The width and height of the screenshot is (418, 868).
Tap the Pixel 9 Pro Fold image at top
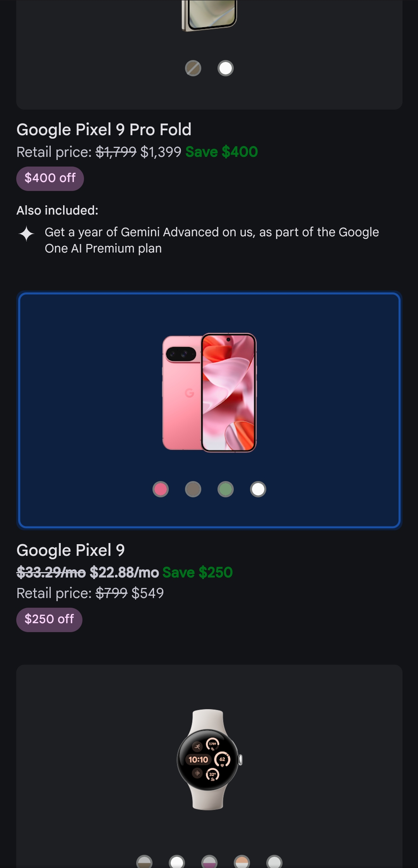(x=209, y=15)
